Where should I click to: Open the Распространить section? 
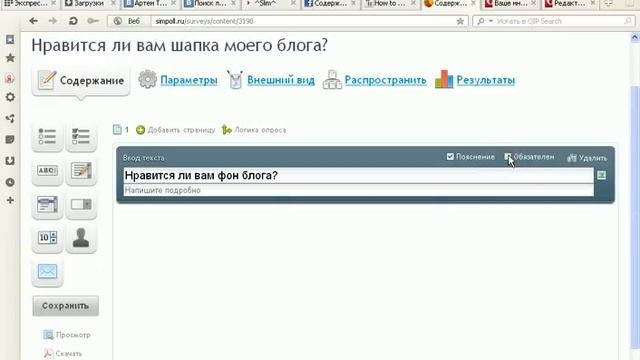(385, 80)
